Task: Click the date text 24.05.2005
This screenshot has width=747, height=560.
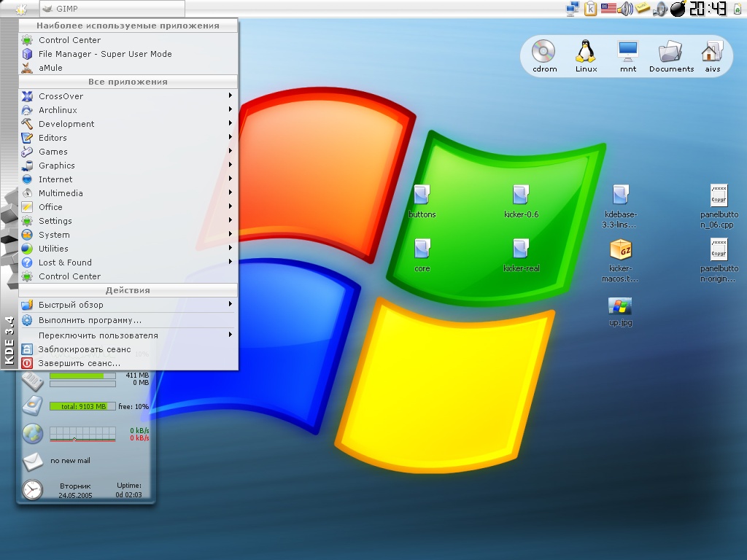Action: pos(75,495)
